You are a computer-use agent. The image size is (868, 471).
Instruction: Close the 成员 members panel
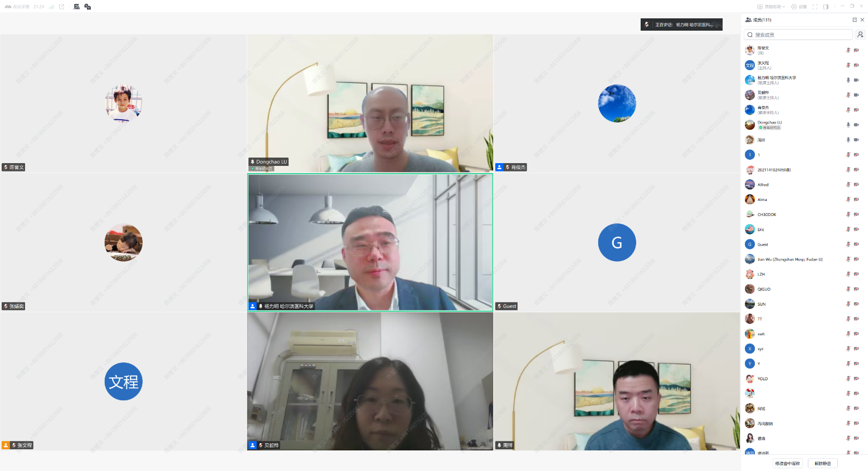(x=862, y=19)
